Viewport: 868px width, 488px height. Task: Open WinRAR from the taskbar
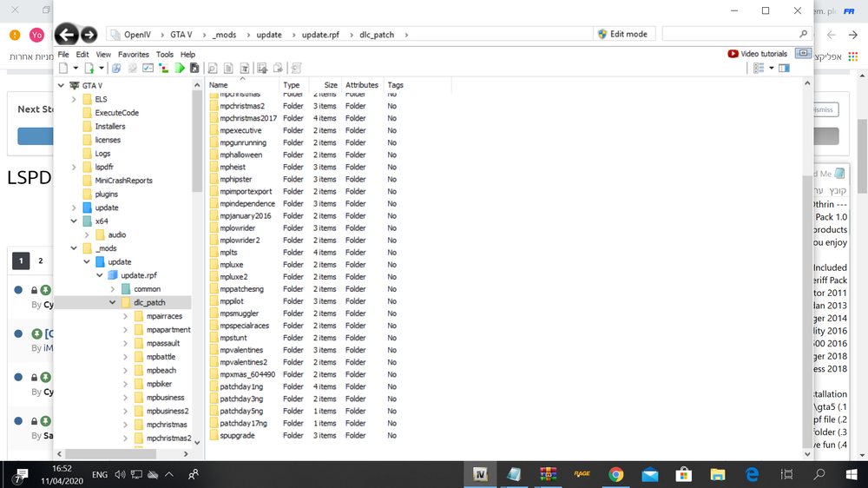(547, 474)
